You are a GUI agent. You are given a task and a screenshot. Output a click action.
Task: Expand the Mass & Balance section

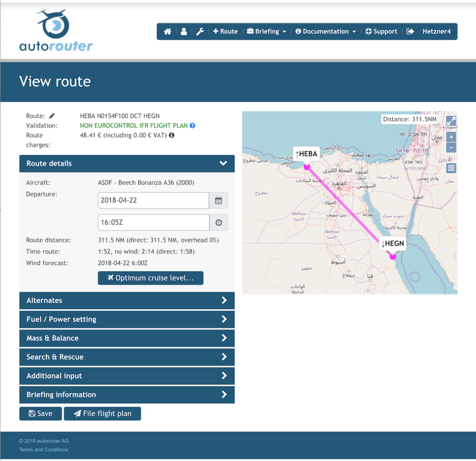point(126,338)
